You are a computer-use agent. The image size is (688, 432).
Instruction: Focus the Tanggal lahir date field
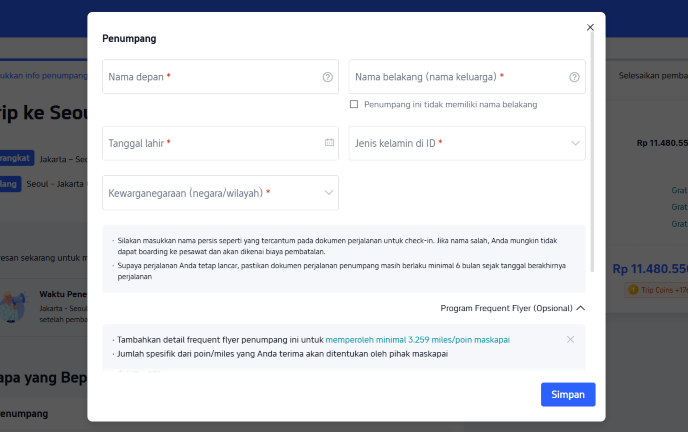[x=220, y=143]
